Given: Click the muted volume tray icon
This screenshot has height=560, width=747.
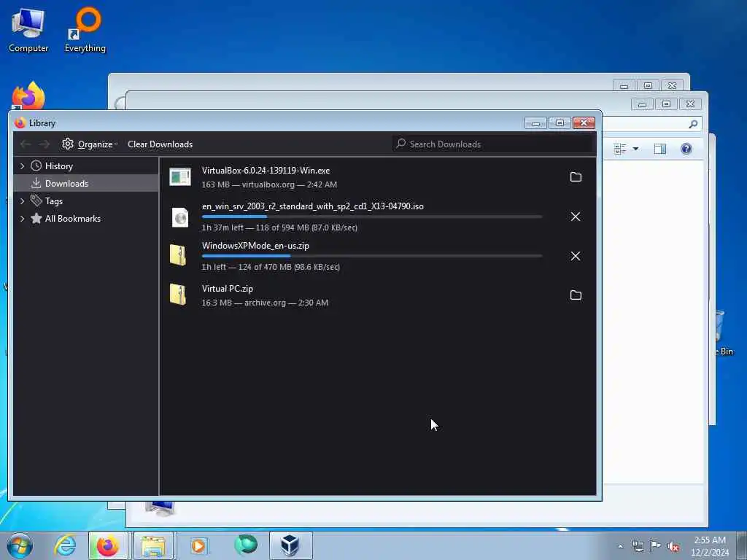Looking at the screenshot, I should tap(673, 547).
